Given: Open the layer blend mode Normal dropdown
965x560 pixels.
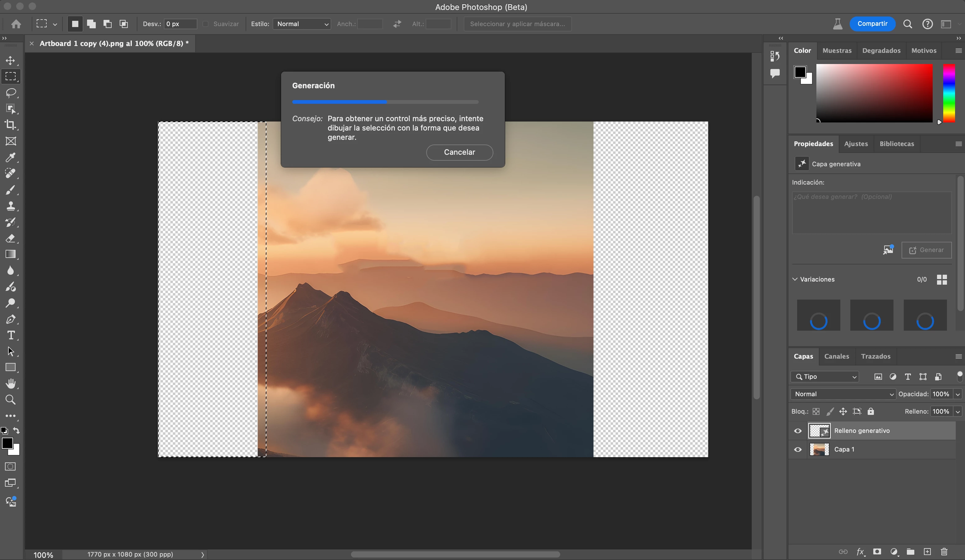Looking at the screenshot, I should click(x=843, y=394).
